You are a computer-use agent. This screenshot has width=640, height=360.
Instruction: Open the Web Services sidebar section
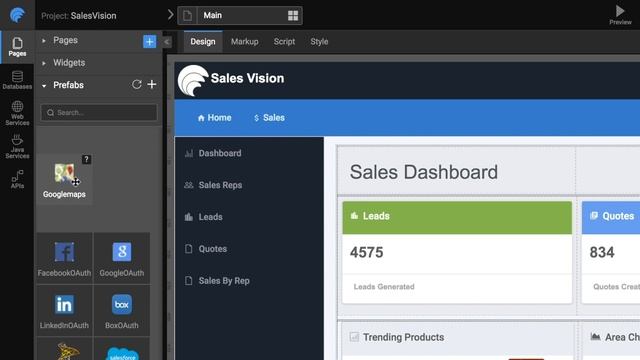pos(17,113)
